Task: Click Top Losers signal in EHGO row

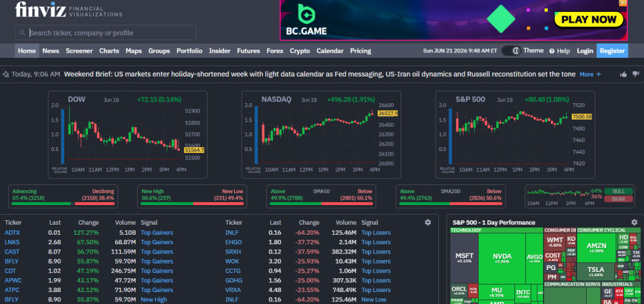Action: [x=376, y=242]
